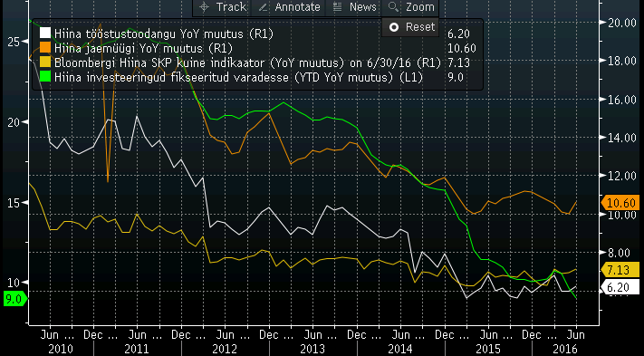Click yellow swatch for SKP indikaator series

45,62
